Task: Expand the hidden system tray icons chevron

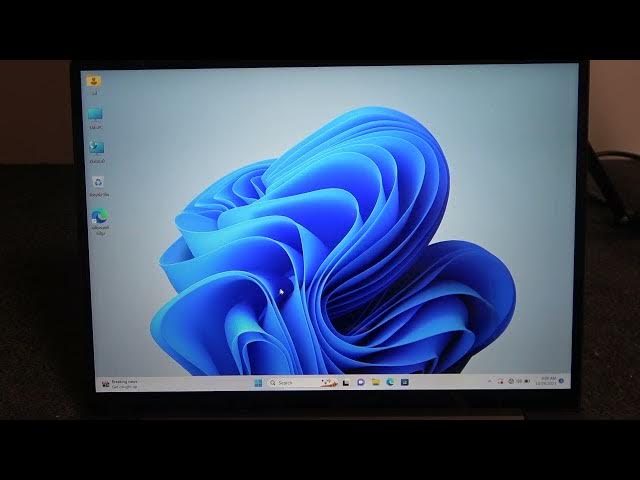Action: pos(489,381)
